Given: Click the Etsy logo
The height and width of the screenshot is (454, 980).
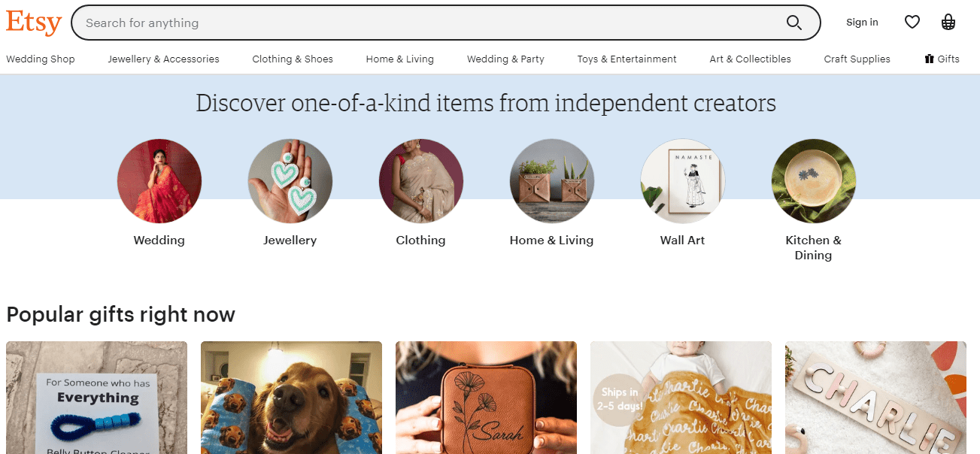Looking at the screenshot, I should 34,23.
